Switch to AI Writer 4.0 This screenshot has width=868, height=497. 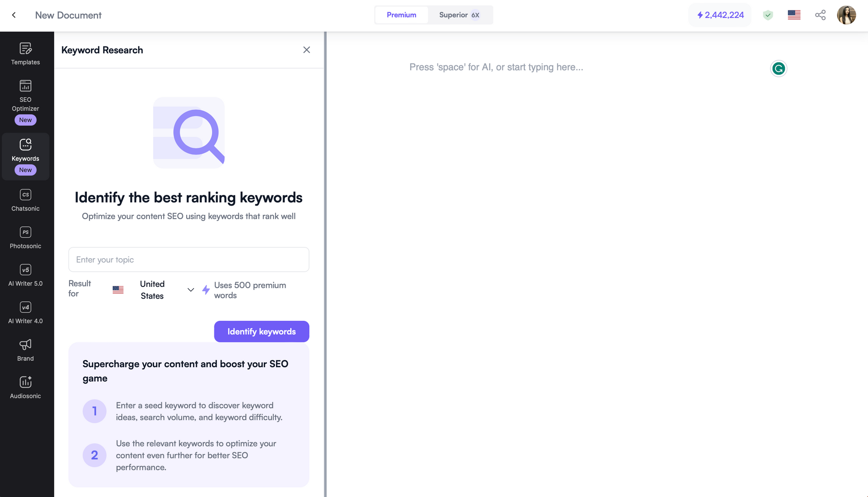pyautogui.click(x=25, y=312)
